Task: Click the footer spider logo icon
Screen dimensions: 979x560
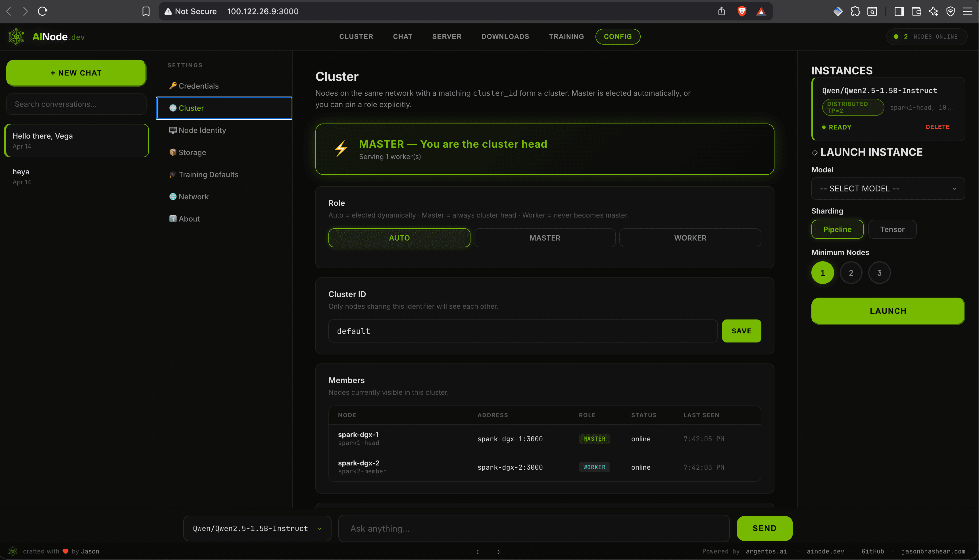Action: pyautogui.click(x=13, y=551)
